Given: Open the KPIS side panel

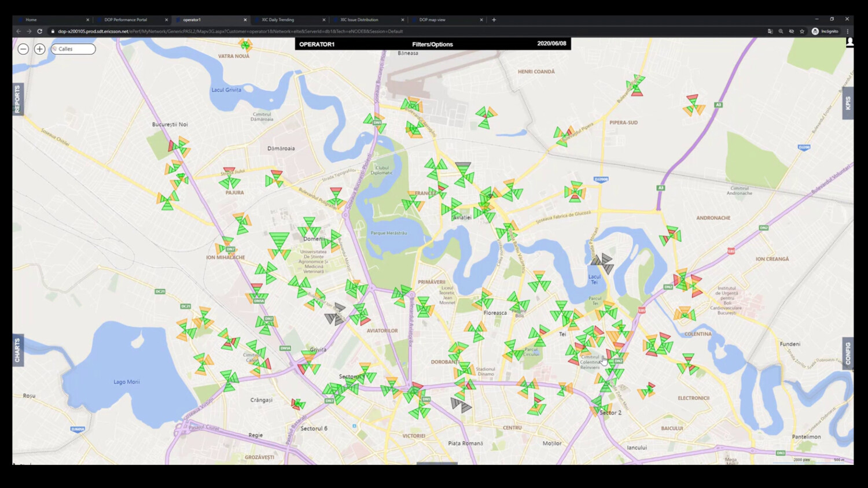Looking at the screenshot, I should pyautogui.click(x=848, y=103).
